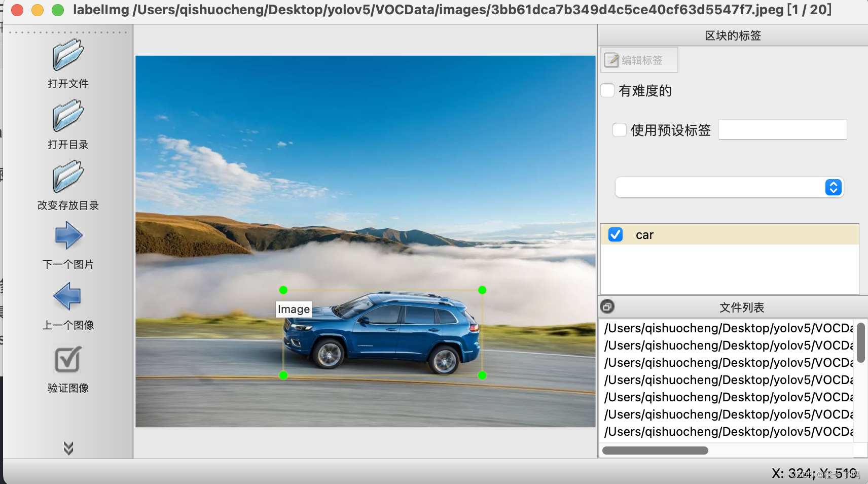868x484 pixels.
Task: Toggle the 有难度的 (difficult) checkbox
Action: [607, 91]
